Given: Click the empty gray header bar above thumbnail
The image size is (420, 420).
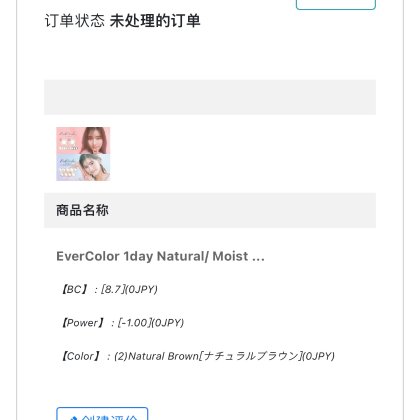Looking at the screenshot, I should (210, 97).
